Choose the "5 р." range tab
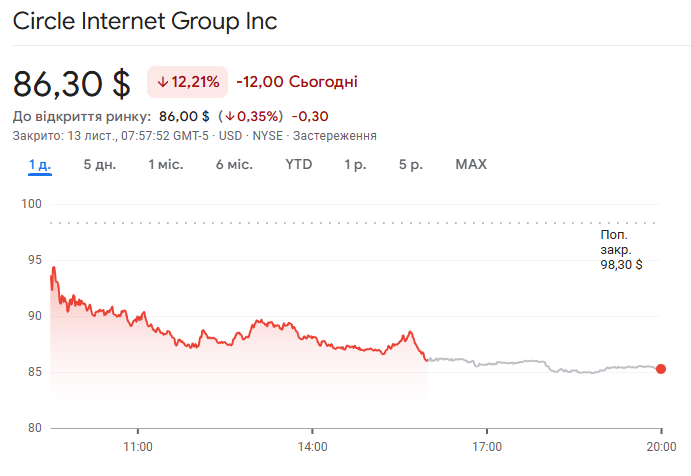Screen dimensions: 691x476 [410, 164]
